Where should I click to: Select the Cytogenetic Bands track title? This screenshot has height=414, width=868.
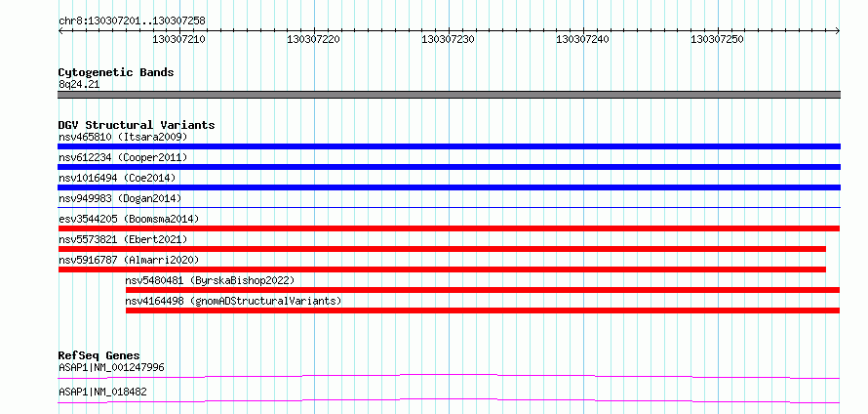pyautogui.click(x=116, y=72)
